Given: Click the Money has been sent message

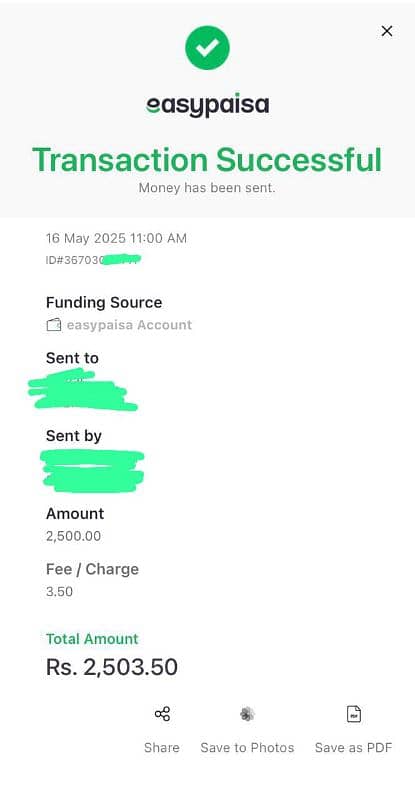Looking at the screenshot, I should 207,188.
